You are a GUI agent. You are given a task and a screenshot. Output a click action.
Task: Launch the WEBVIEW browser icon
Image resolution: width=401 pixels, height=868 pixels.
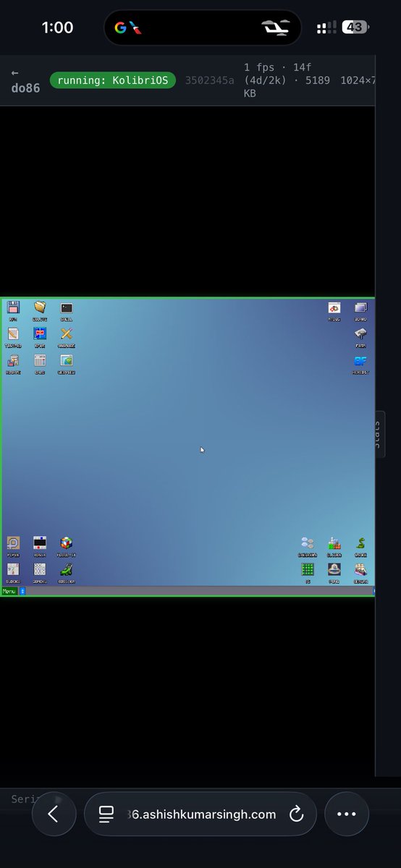pos(67,360)
